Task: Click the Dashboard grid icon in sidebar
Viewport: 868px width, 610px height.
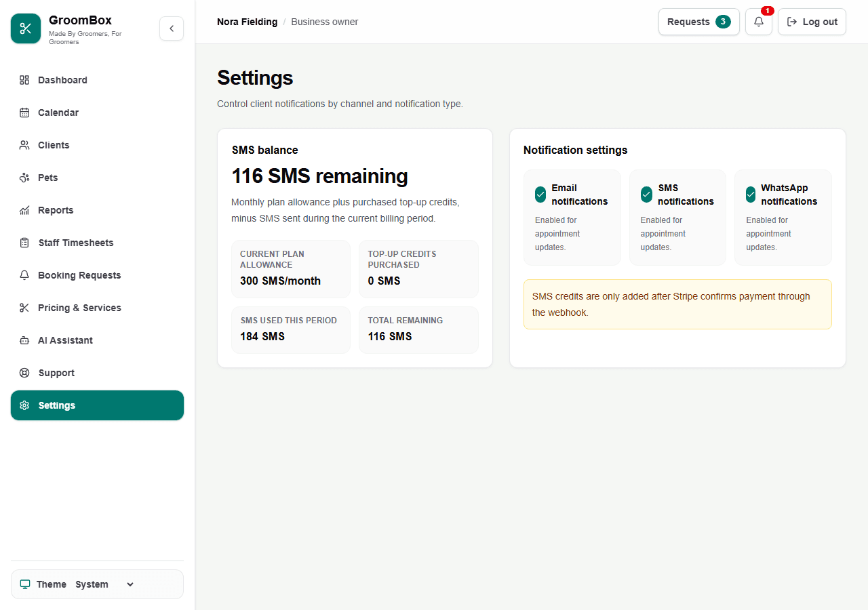Action: (x=24, y=80)
